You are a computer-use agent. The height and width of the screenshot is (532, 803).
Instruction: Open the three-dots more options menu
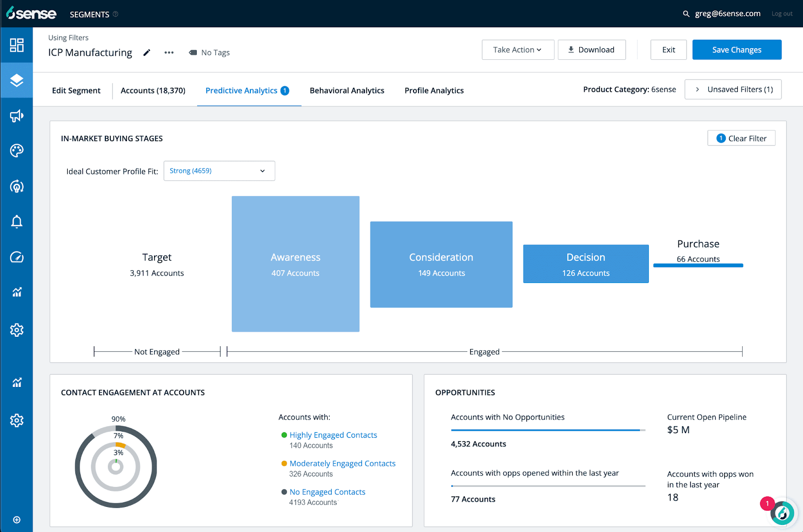[169, 53]
